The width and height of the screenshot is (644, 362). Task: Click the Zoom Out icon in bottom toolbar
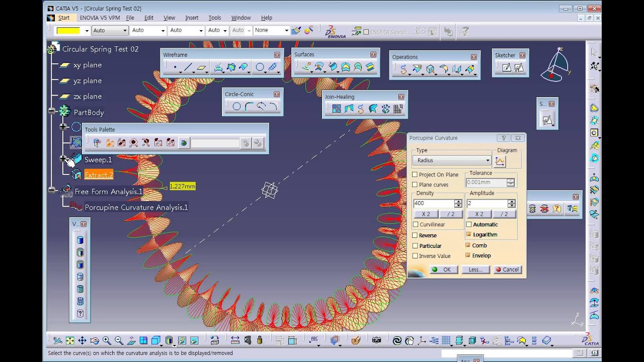point(119,340)
